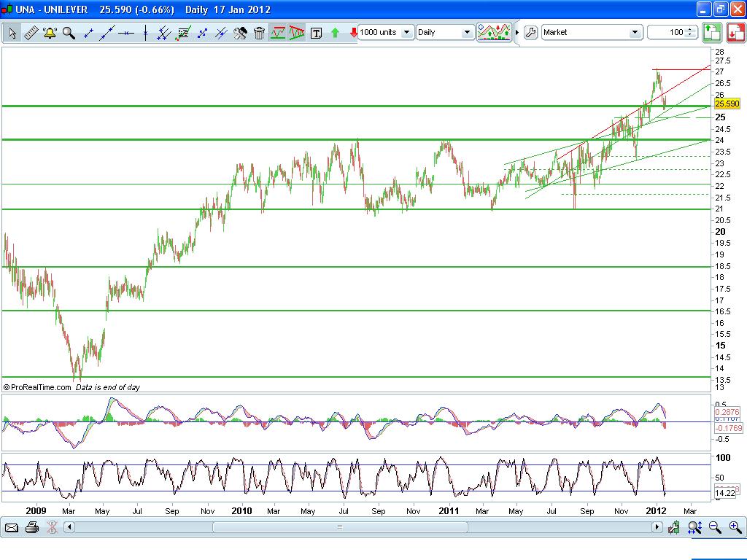Select the arrow cursor tool
This screenshot has height=560, width=747.
click(x=12, y=33)
